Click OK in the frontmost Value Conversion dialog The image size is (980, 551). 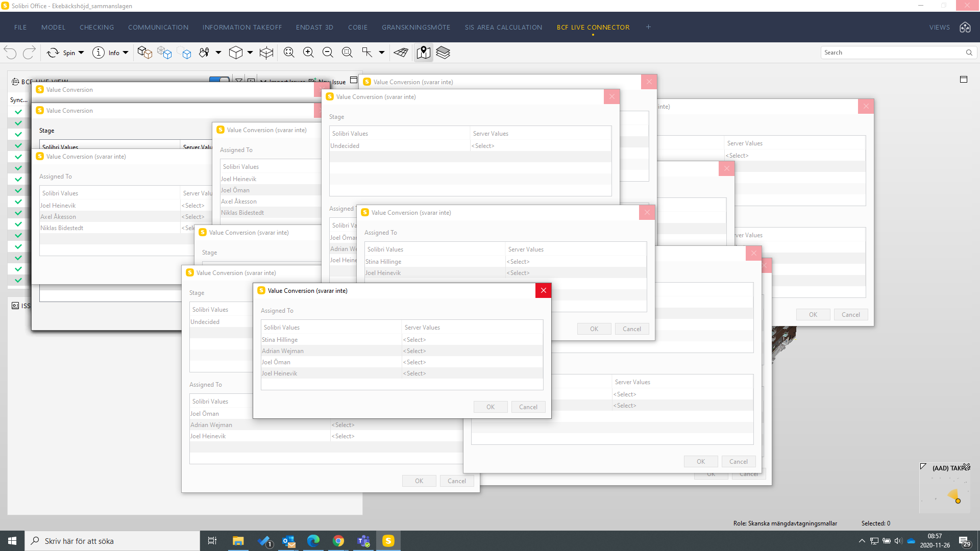(491, 407)
